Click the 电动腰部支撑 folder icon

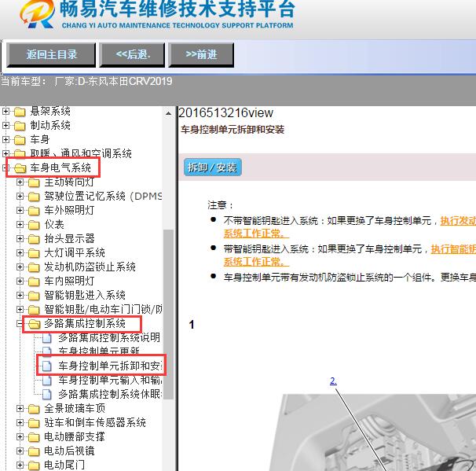(34, 437)
